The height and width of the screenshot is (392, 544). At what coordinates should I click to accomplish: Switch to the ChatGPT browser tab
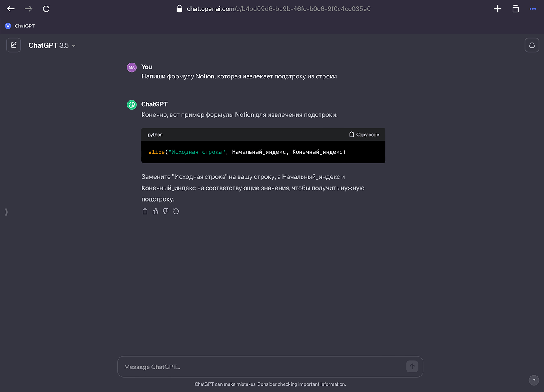pos(25,26)
